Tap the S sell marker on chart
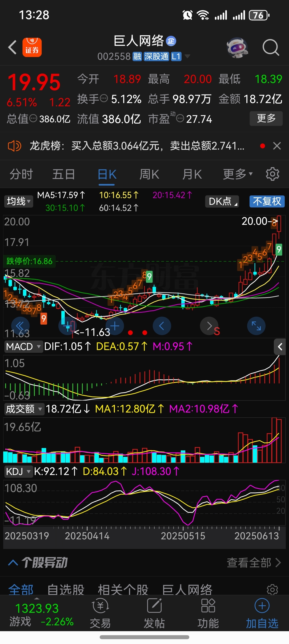289x644 pixels. click(217, 331)
